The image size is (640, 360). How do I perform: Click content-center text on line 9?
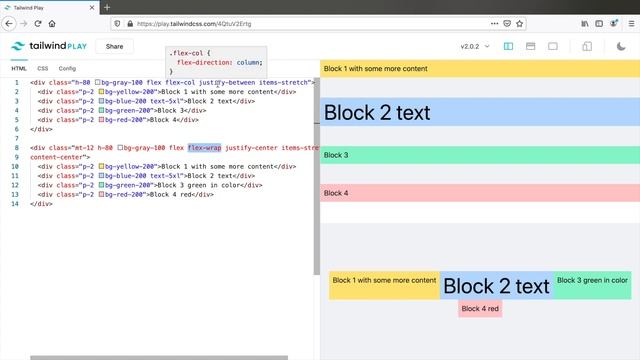point(56,157)
